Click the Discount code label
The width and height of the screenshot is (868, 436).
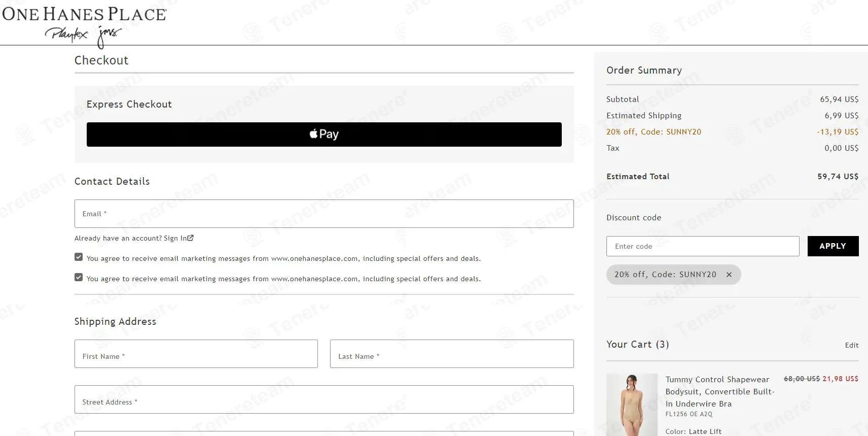coord(634,218)
